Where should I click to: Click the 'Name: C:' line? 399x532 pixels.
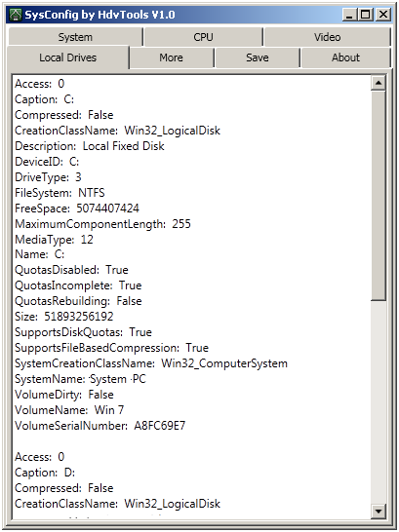tap(39, 254)
